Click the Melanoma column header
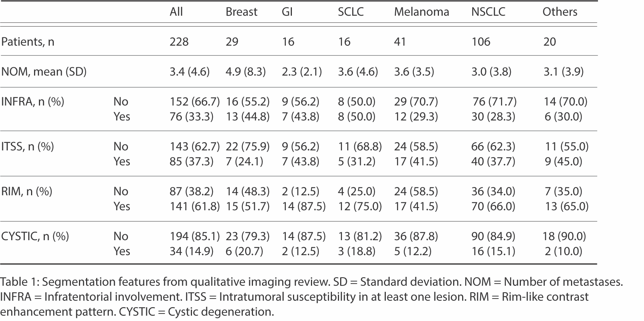This screenshot has height=321, width=644. 421,12
